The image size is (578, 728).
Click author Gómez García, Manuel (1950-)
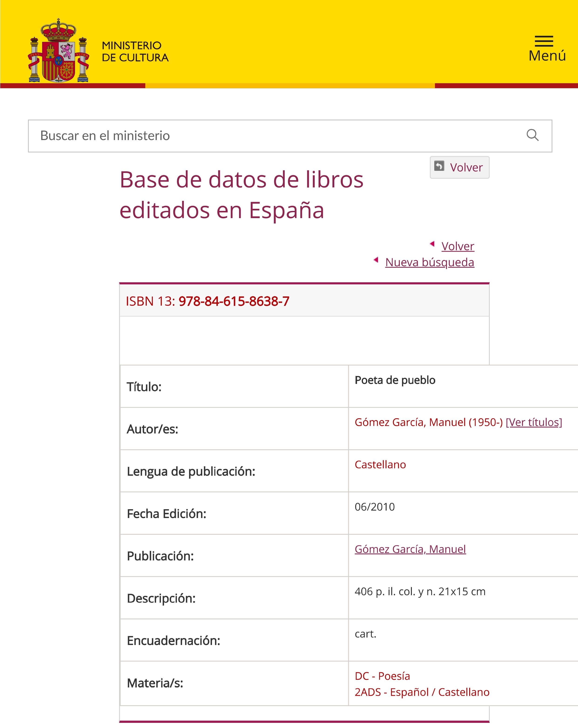pyautogui.click(x=428, y=422)
